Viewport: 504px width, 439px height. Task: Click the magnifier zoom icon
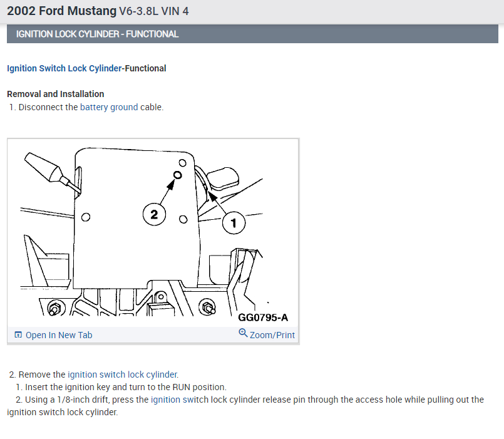(x=243, y=333)
